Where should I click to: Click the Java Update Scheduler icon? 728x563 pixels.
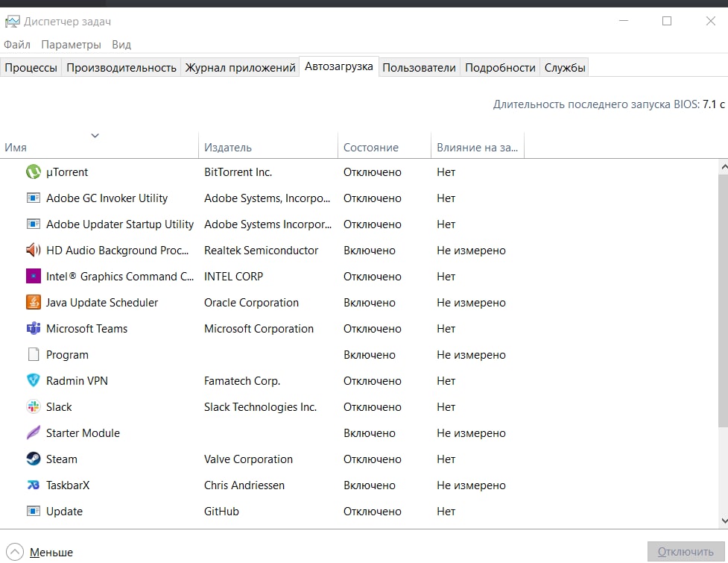(34, 302)
